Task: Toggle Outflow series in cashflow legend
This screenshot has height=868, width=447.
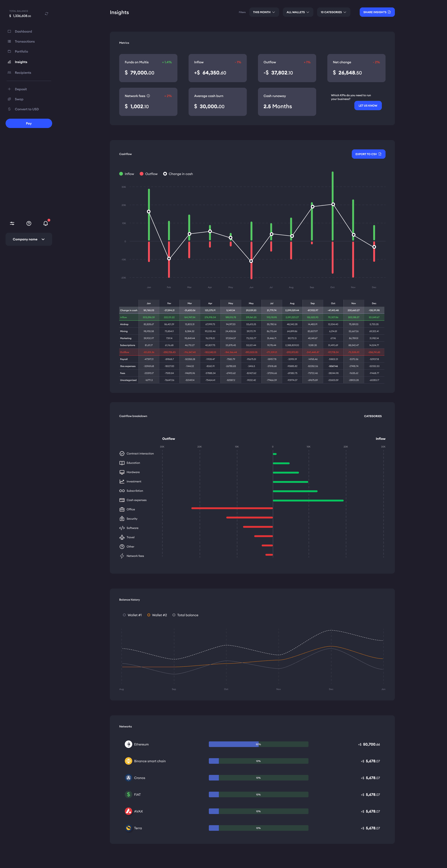Action: (149, 174)
